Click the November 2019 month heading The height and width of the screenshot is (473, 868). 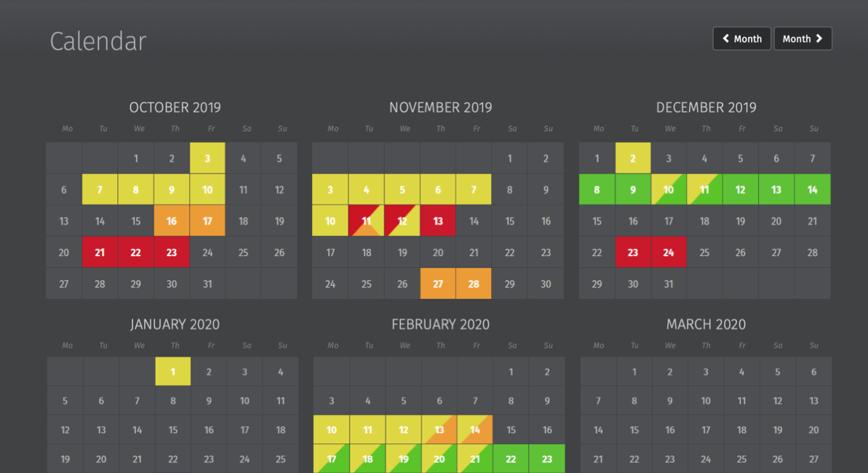point(440,108)
